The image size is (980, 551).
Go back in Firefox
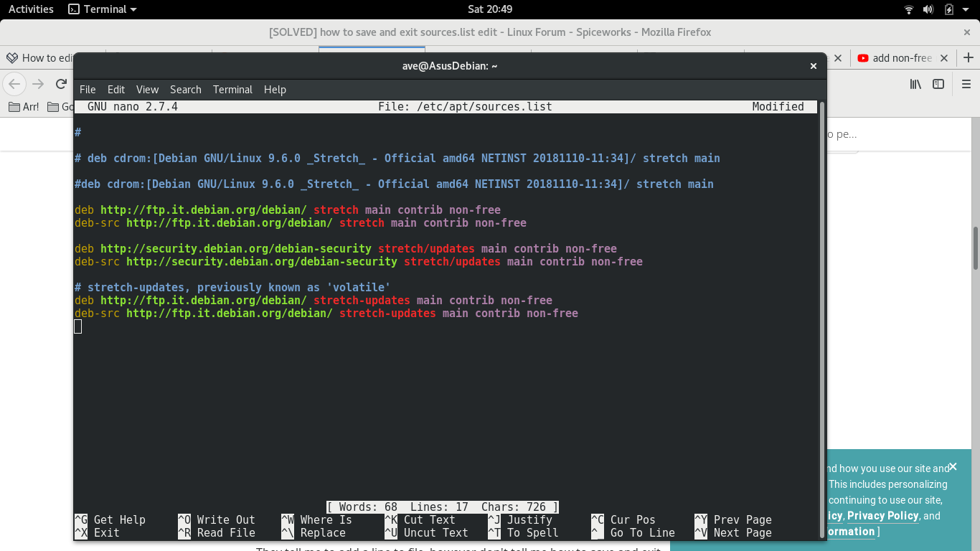(14, 84)
